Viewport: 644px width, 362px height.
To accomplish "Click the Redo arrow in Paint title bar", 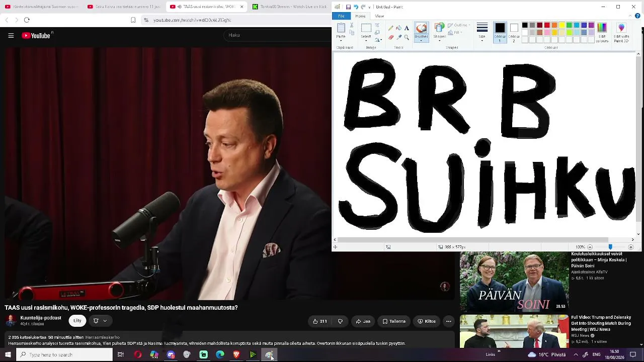I will (x=363, y=7).
